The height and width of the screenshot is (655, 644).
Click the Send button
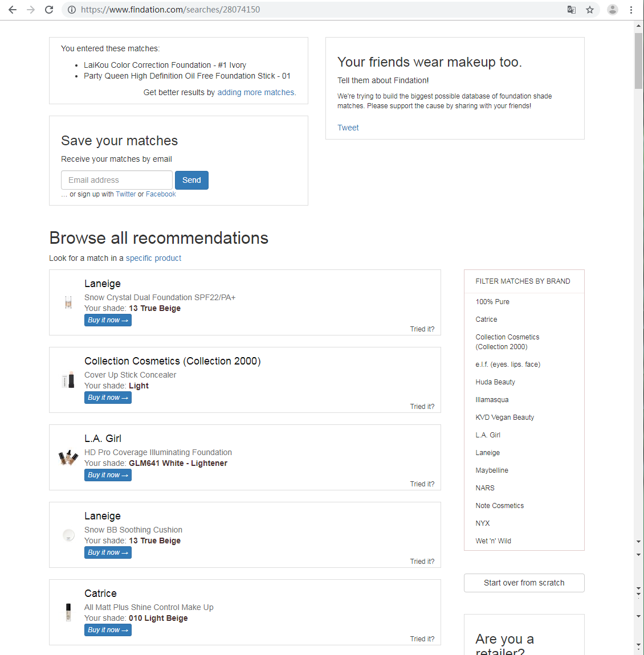[191, 180]
